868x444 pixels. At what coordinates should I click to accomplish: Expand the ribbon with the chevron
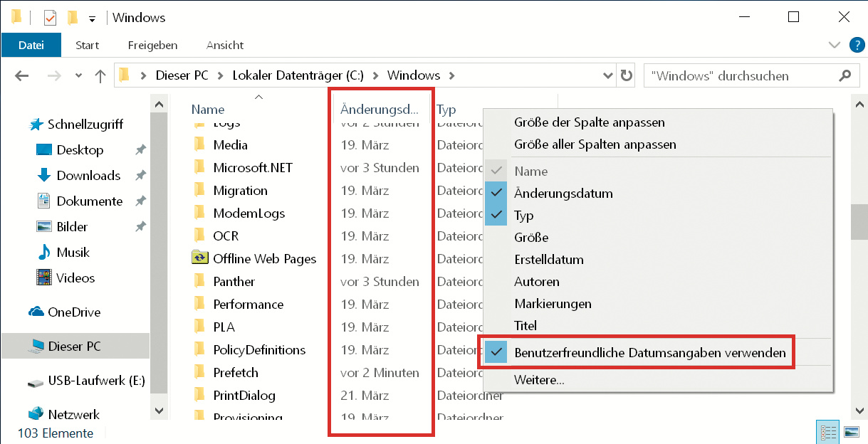pos(835,45)
